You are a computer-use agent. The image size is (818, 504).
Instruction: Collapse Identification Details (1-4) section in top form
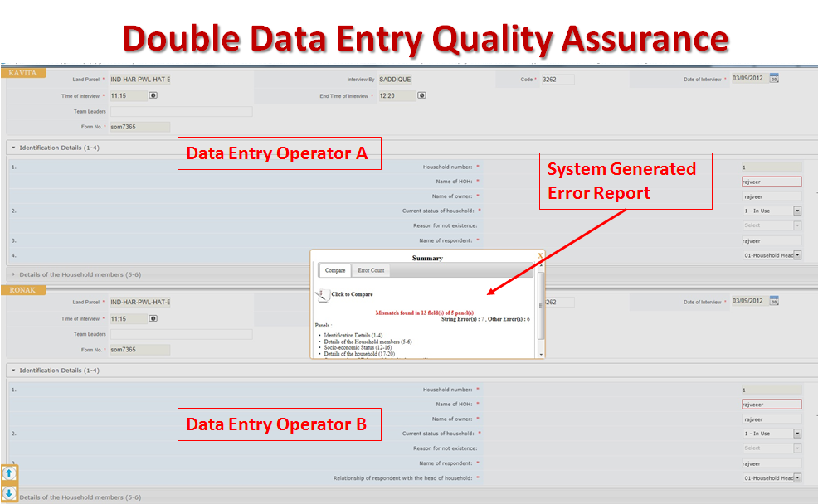(13, 148)
